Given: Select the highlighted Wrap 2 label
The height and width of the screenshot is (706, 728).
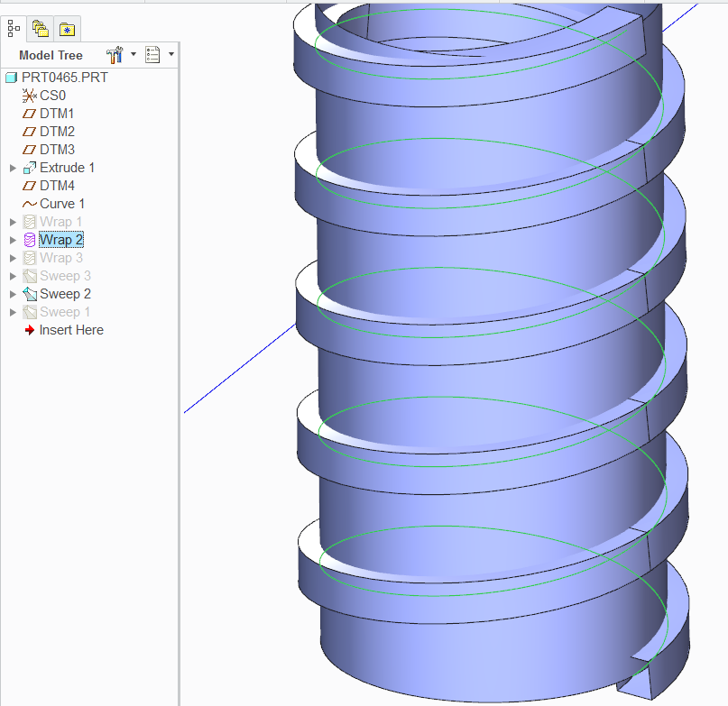Looking at the screenshot, I should (61, 240).
